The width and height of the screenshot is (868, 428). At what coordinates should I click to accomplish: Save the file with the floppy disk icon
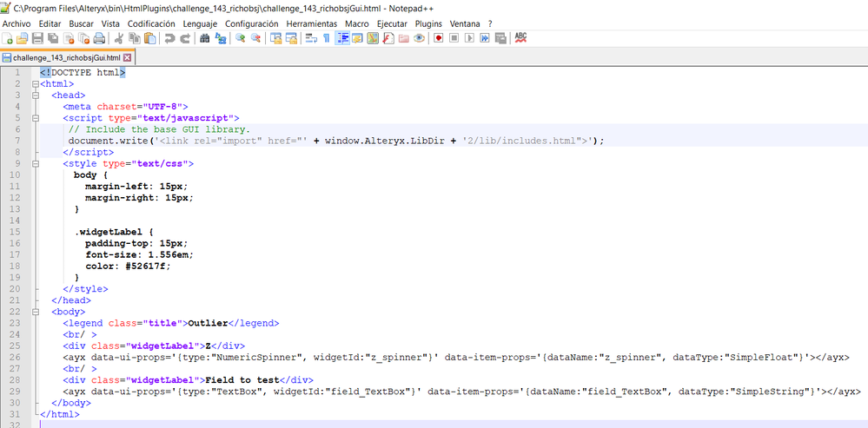coord(37,38)
